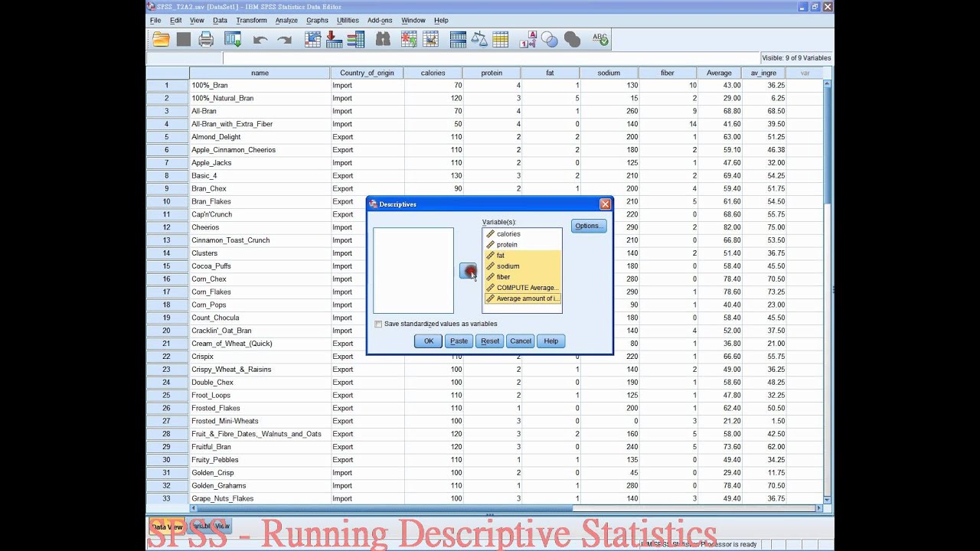Select the 'name' column header
The image size is (980, 551).
[x=260, y=73]
